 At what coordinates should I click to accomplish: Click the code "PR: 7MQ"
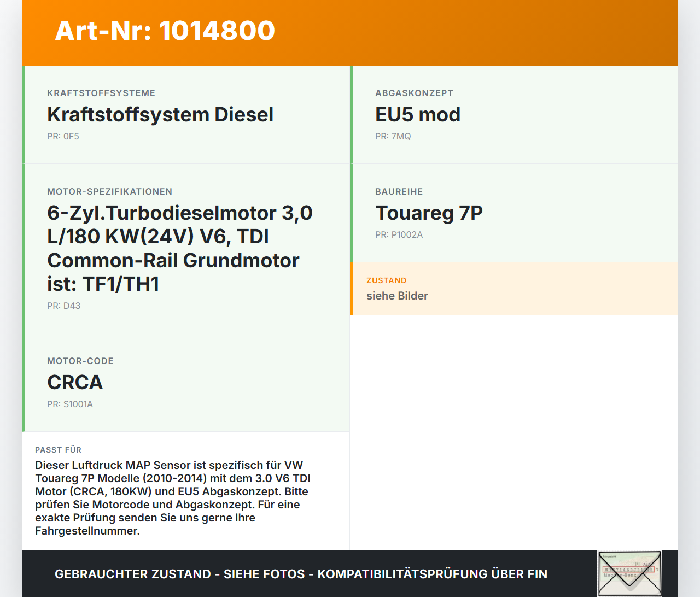(x=393, y=136)
